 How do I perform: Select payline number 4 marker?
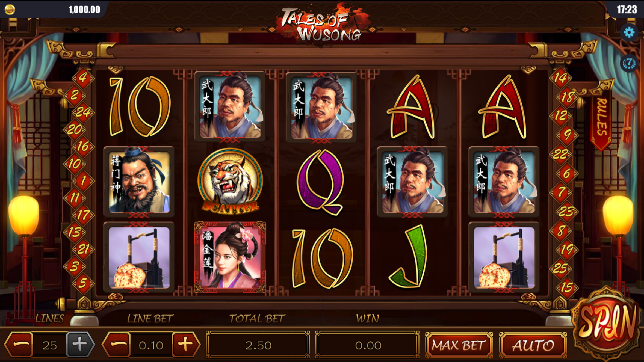(x=83, y=78)
